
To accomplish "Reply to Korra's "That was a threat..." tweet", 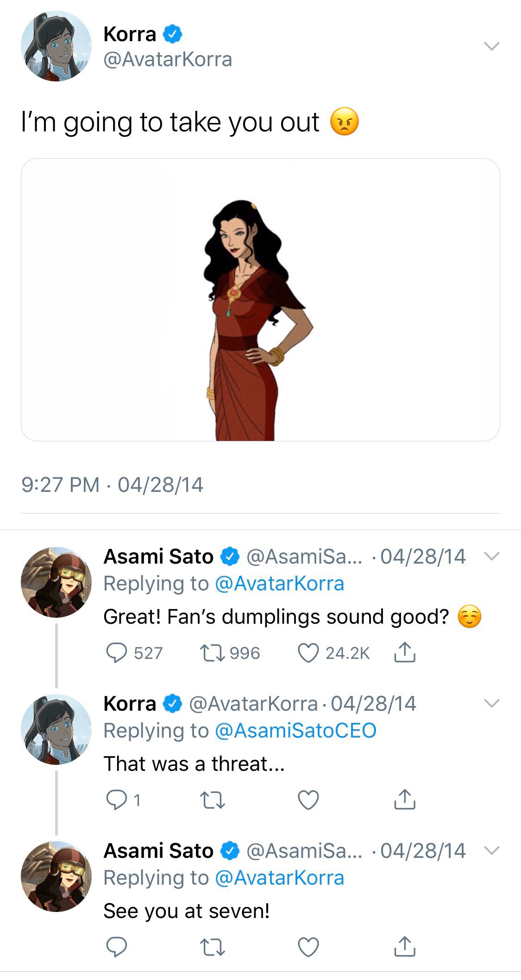I will pyautogui.click(x=117, y=800).
